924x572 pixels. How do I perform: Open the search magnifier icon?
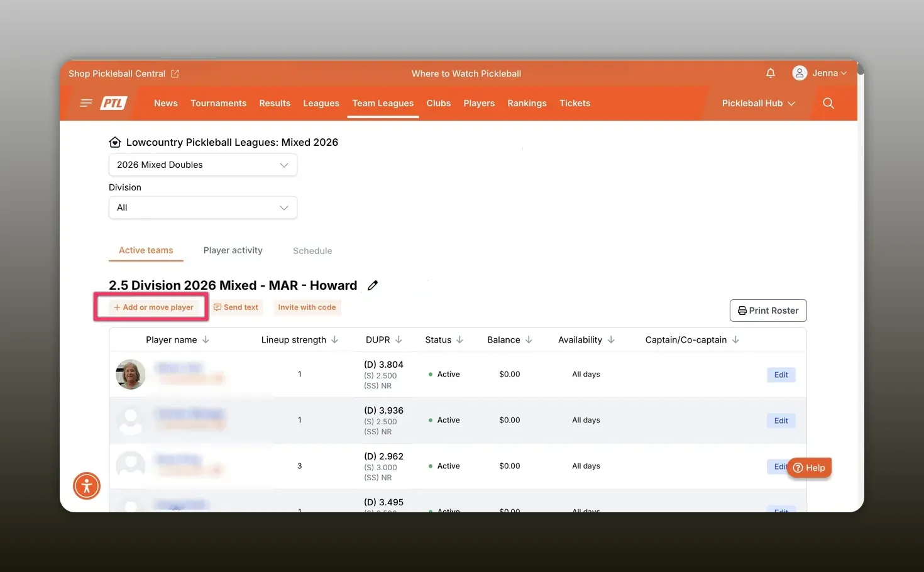[828, 103]
